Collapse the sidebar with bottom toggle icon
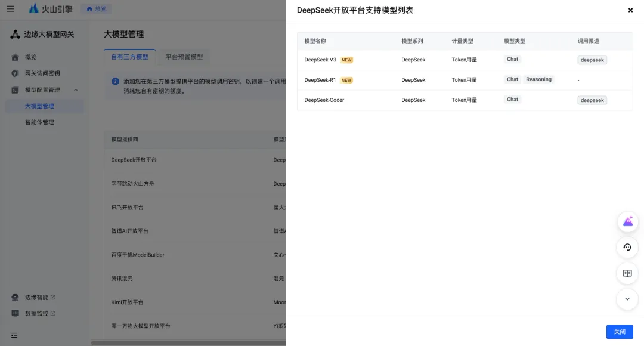The width and height of the screenshot is (644, 346). click(14, 335)
